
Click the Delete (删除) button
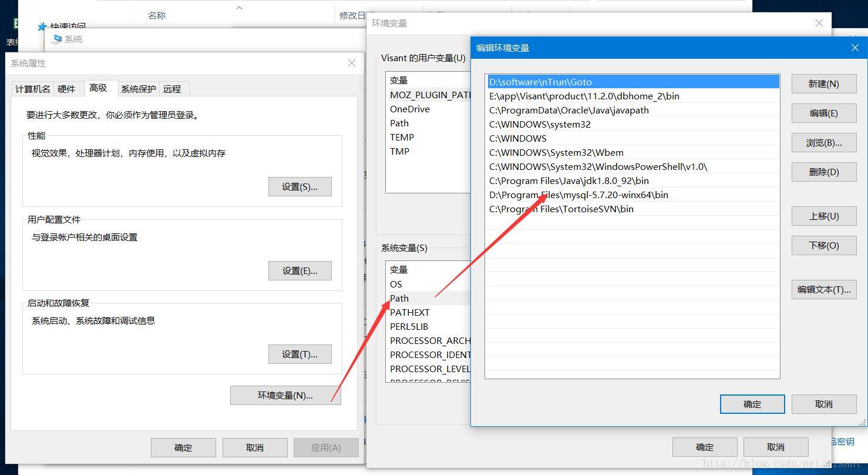click(823, 172)
